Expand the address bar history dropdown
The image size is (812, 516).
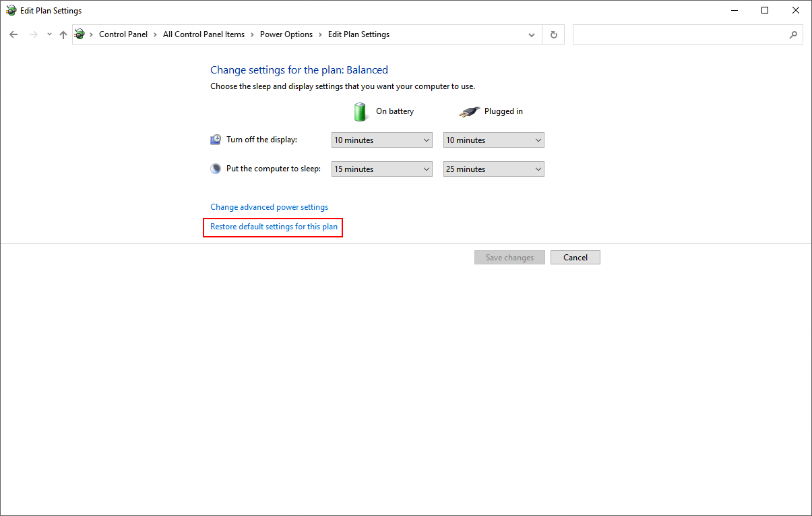click(x=531, y=34)
